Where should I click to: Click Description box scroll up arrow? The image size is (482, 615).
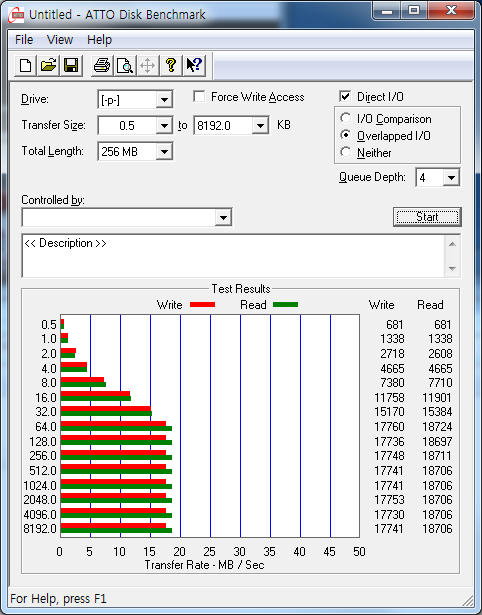[x=452, y=244]
